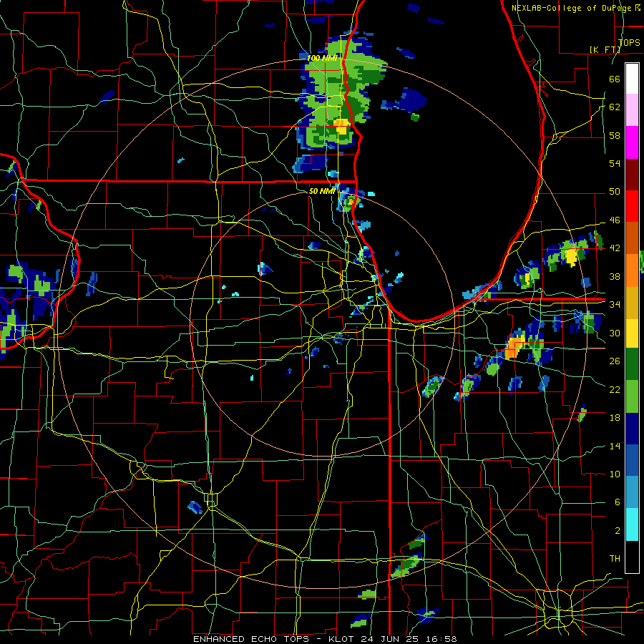Select the 58 value in the legend
644x644 pixels.
click(615, 135)
